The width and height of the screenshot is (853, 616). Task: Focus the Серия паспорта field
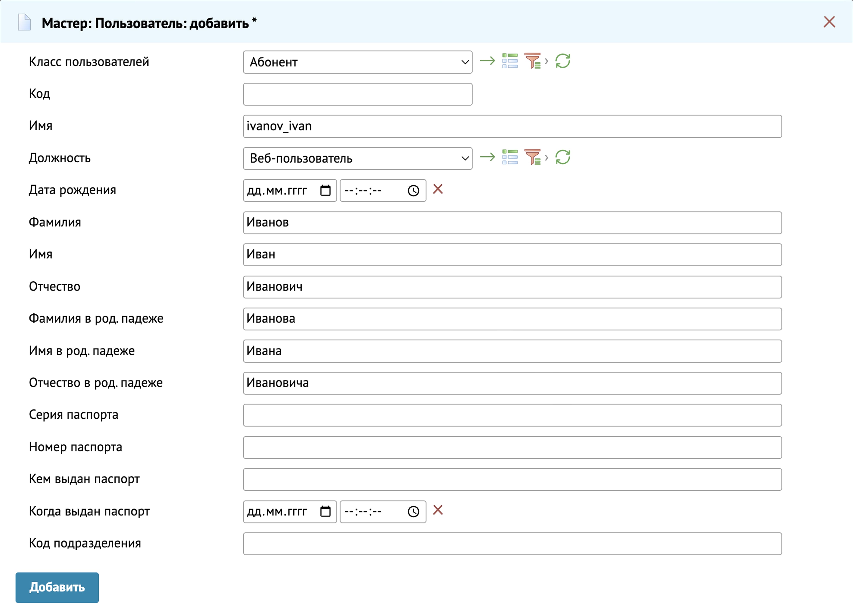(x=512, y=415)
